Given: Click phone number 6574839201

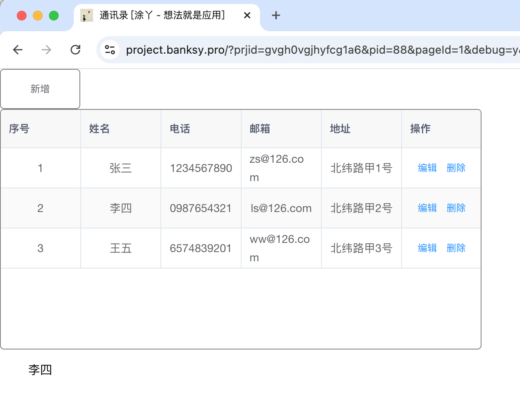Looking at the screenshot, I should coord(201,248).
